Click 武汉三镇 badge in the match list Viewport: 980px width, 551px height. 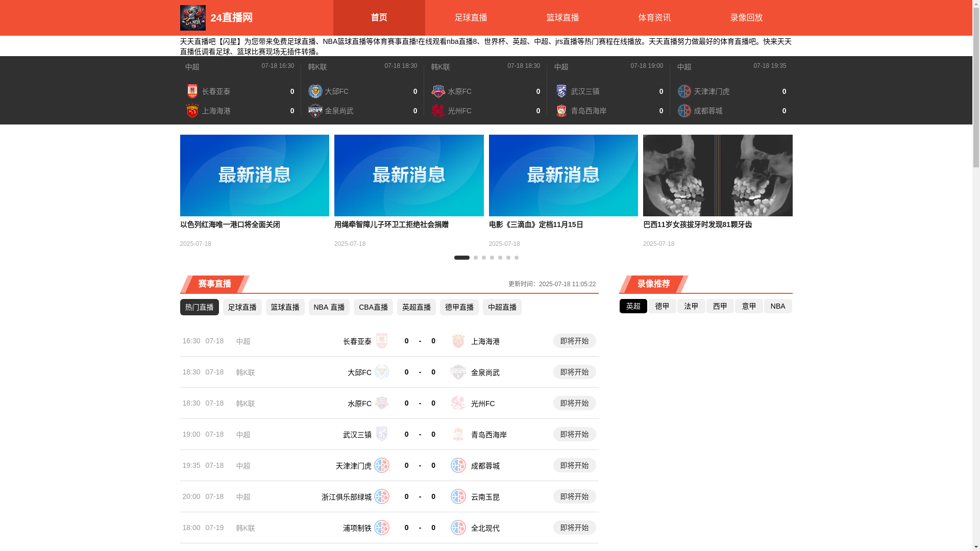click(x=382, y=434)
